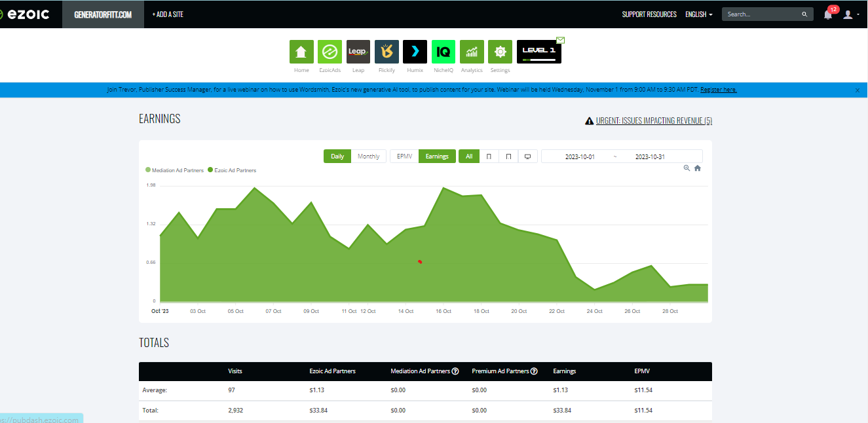
Task: Open the English language dropdown
Action: [x=698, y=14]
